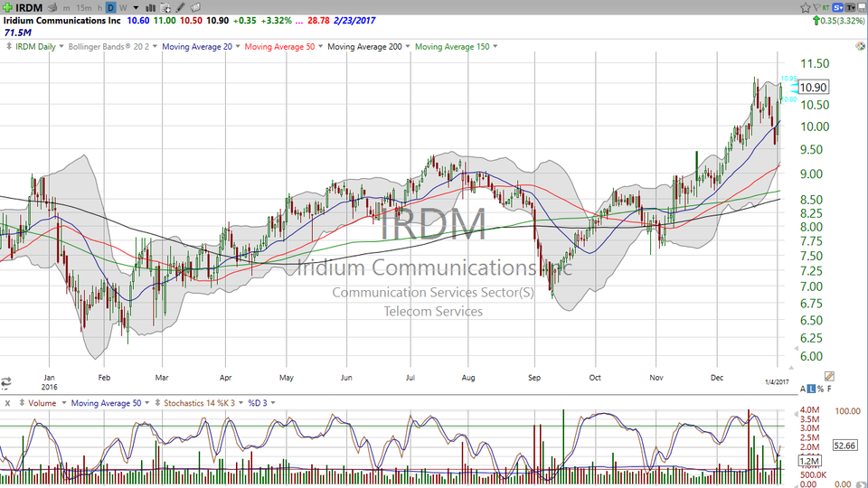The width and height of the screenshot is (868, 488).
Task: Click the ruler drawing tool near price axis
Action: pos(829,376)
